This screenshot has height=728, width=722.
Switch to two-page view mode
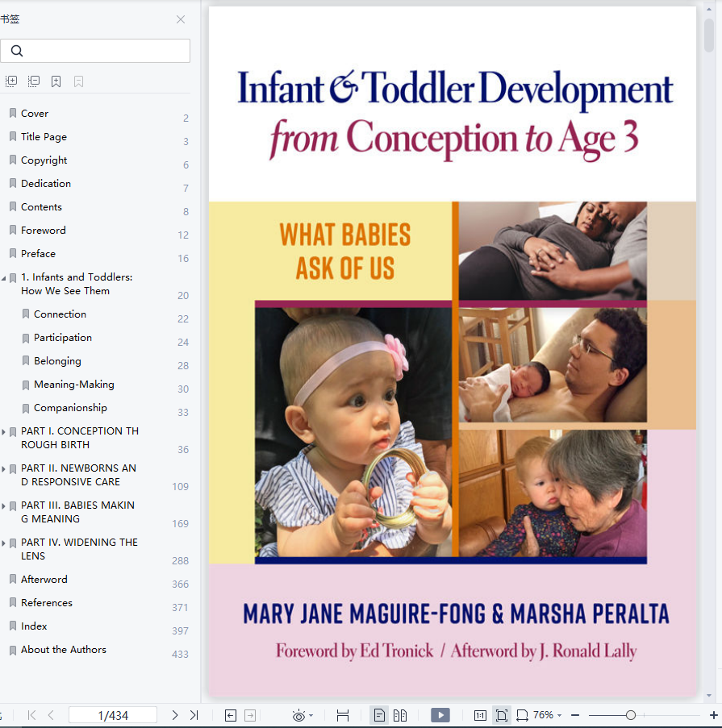click(400, 715)
